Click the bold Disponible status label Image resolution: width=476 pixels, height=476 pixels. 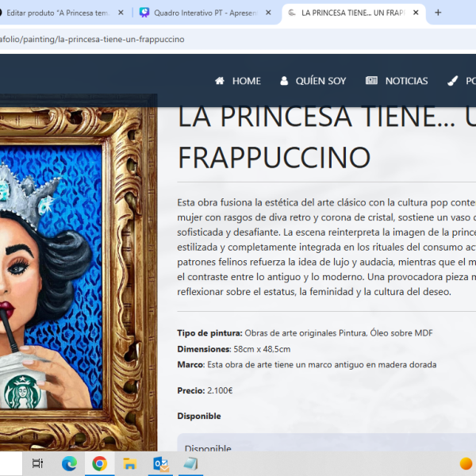199,416
